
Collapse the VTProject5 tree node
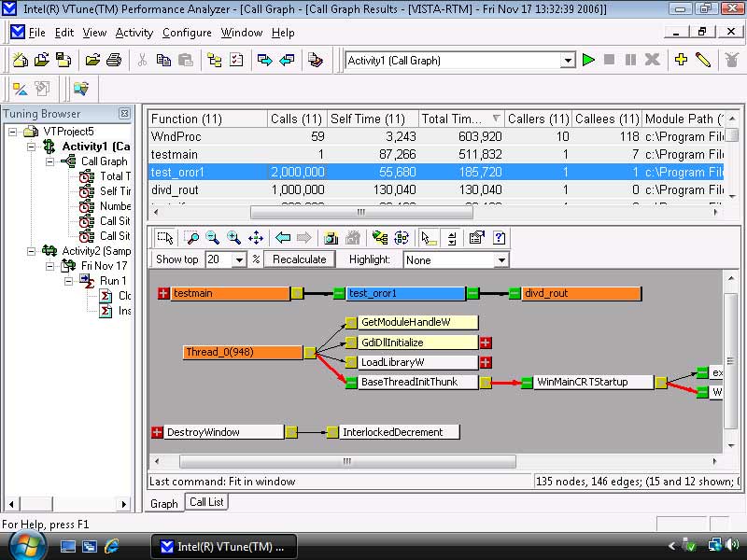(13, 132)
